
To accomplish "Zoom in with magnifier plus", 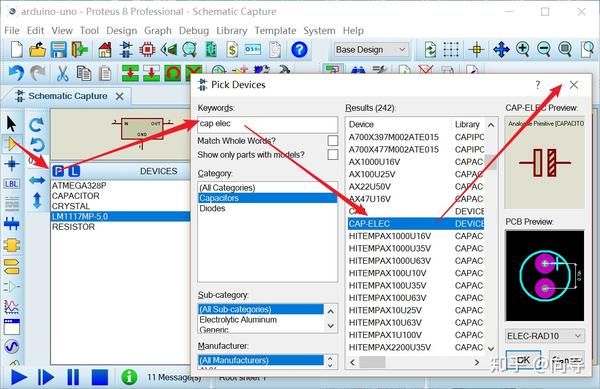I will coord(522,50).
